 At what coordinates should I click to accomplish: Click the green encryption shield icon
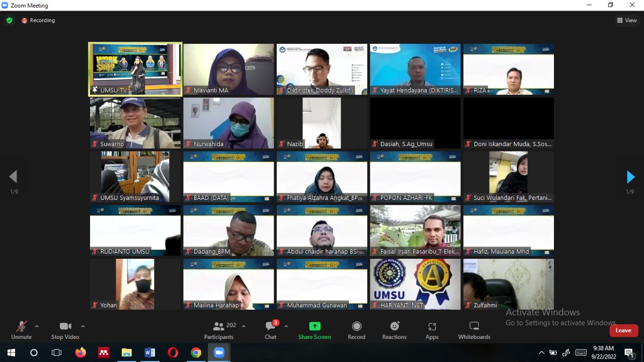10,21
